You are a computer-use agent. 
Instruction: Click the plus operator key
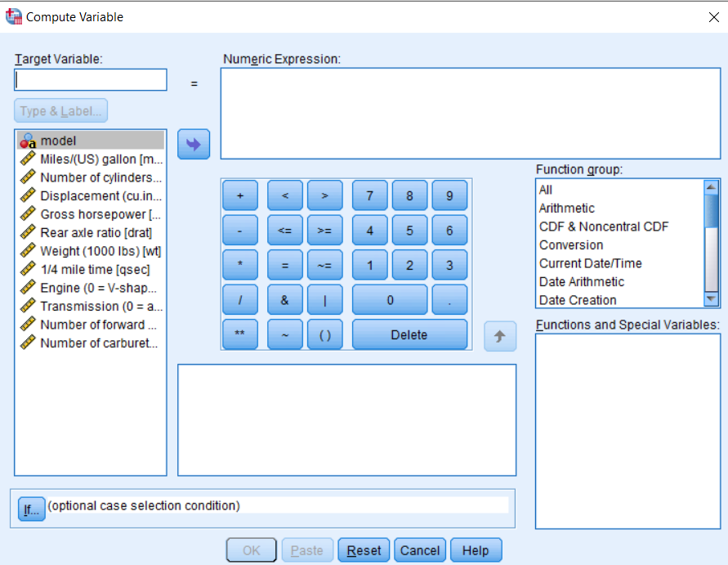click(x=240, y=195)
